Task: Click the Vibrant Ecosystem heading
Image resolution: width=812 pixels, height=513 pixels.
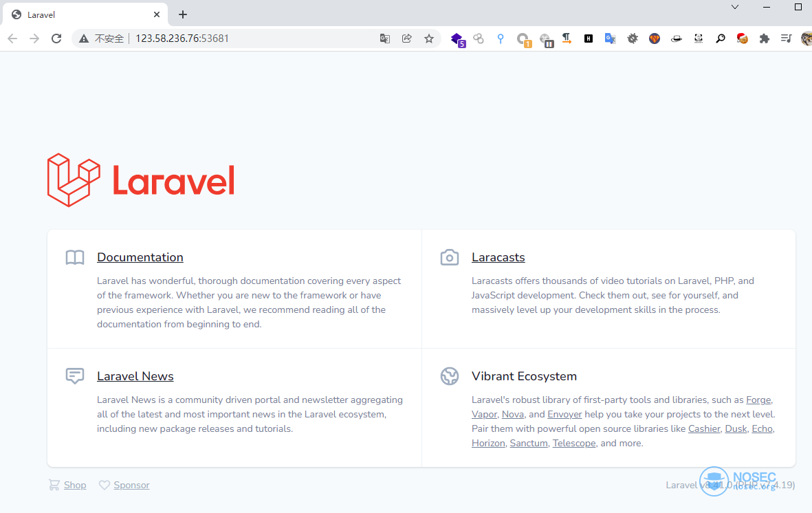Action: [524, 376]
